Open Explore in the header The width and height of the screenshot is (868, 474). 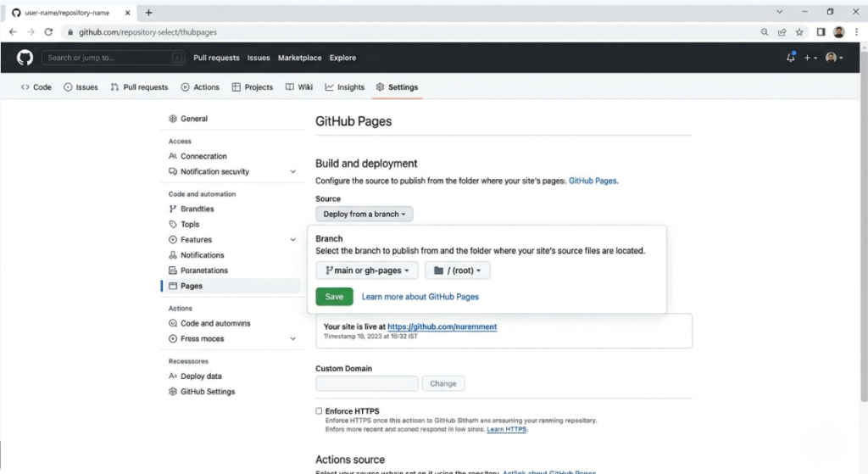click(342, 58)
